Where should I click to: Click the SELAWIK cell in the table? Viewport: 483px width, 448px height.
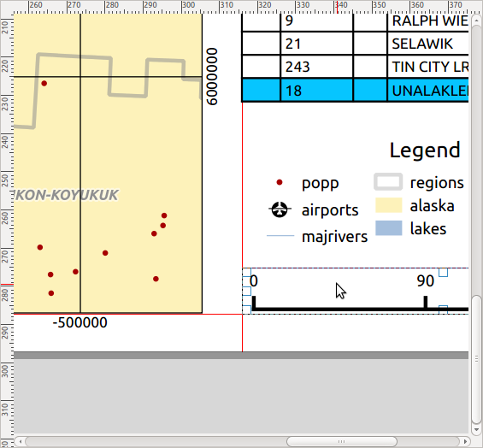pos(428,44)
